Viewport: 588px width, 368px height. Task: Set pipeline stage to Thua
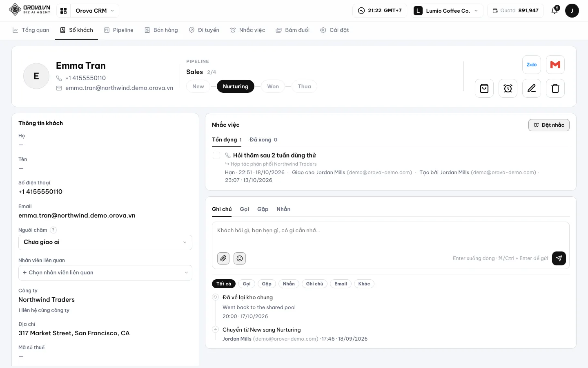304,86
